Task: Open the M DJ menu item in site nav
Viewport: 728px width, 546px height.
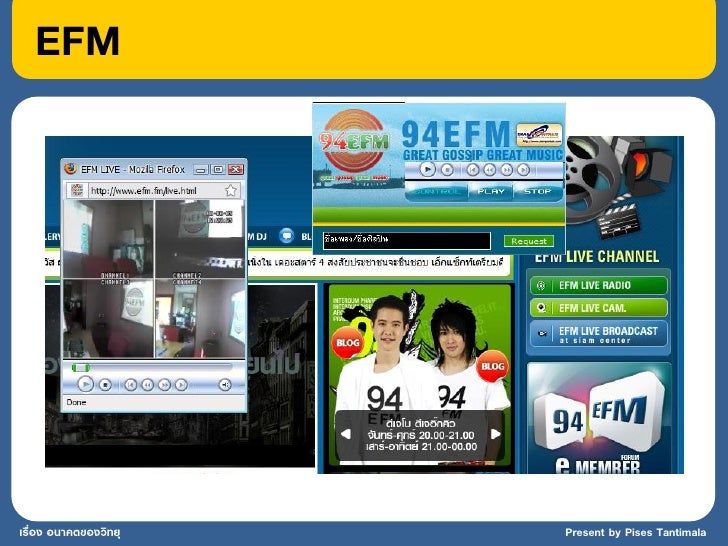Action: [258, 236]
